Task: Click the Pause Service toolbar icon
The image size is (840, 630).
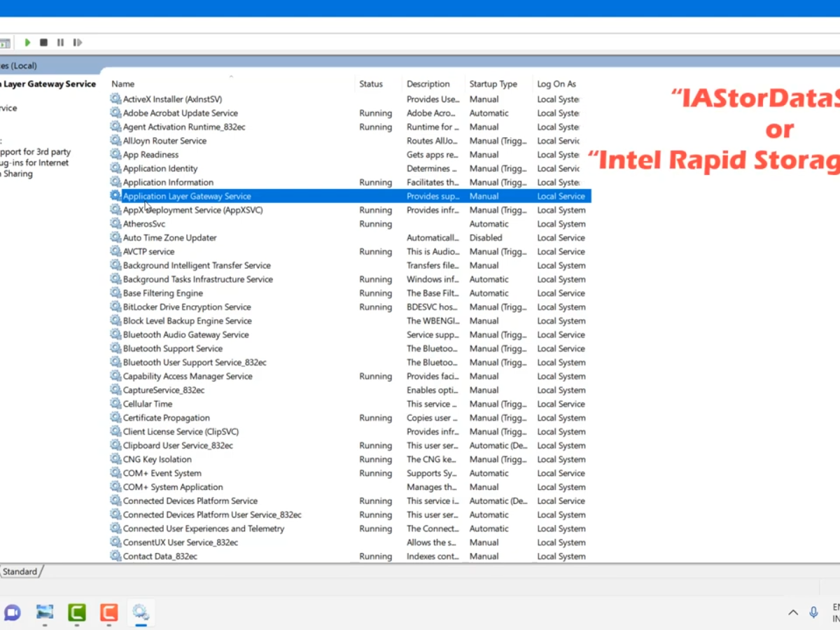Action: (x=60, y=43)
